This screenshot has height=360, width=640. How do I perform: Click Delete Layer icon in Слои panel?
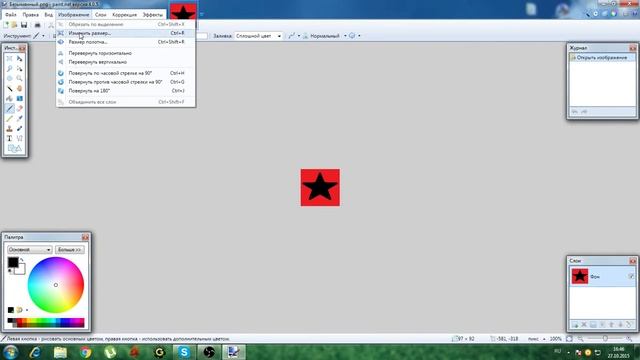coord(584,324)
